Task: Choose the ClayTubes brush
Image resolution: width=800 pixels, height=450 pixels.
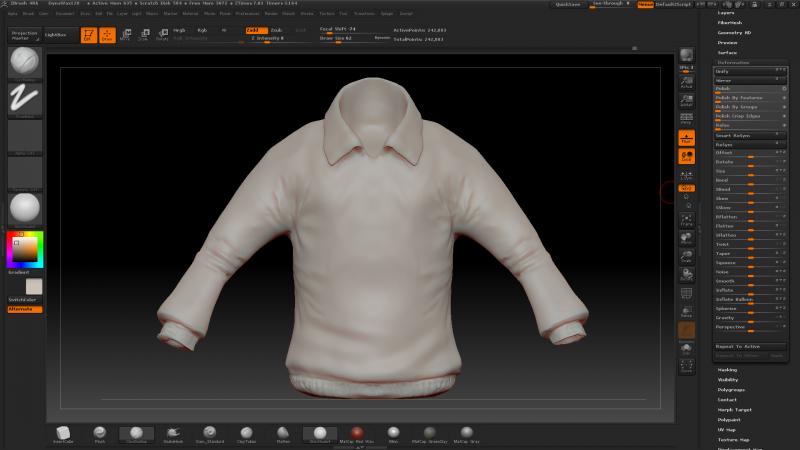Action: [x=246, y=435]
